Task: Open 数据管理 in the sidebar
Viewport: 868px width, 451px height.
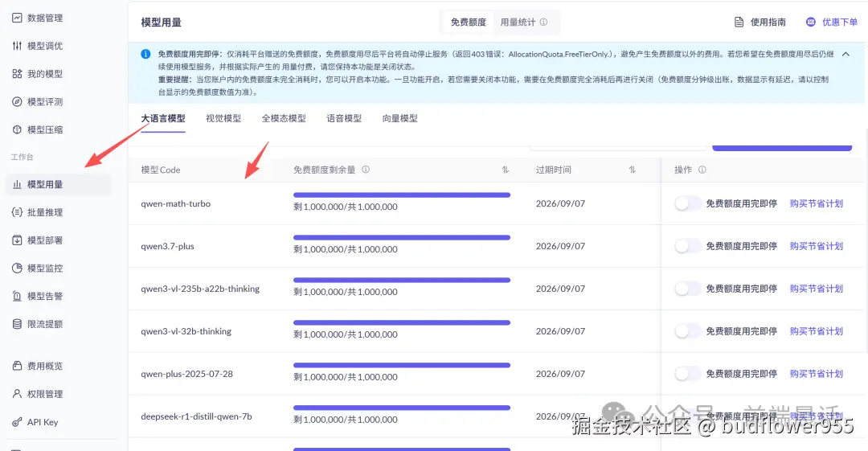Action: [38, 18]
